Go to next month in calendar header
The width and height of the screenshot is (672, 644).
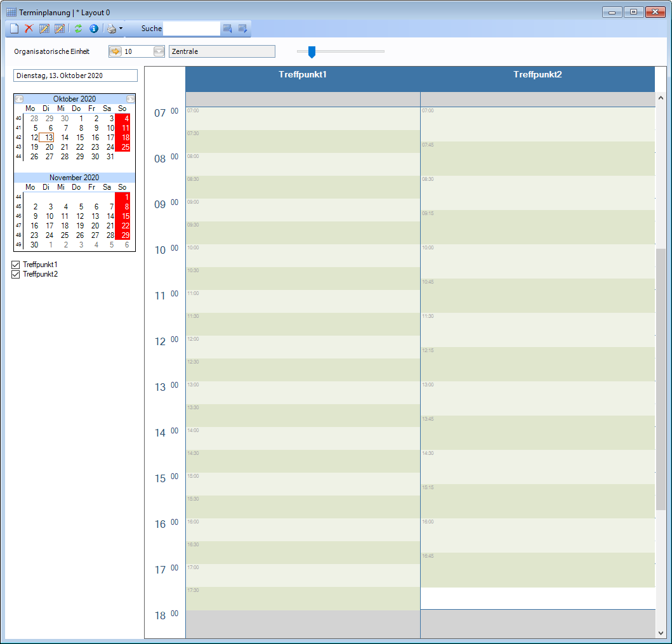point(130,99)
